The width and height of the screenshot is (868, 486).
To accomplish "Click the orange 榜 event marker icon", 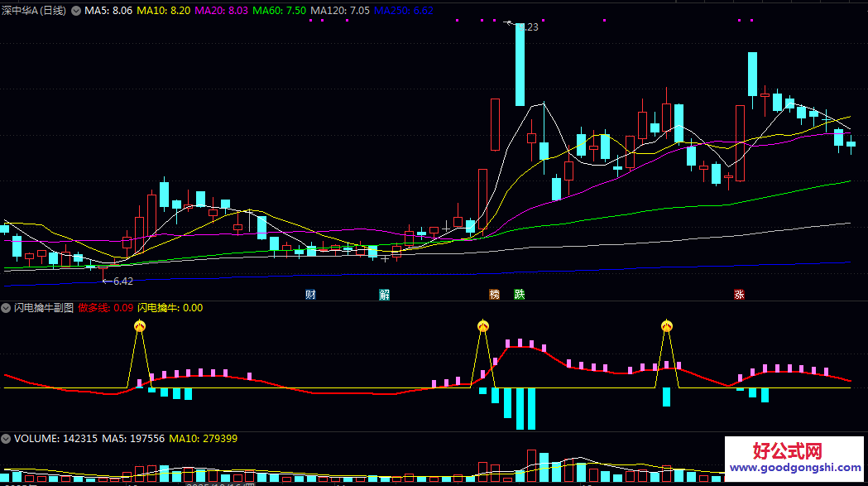I will [494, 294].
